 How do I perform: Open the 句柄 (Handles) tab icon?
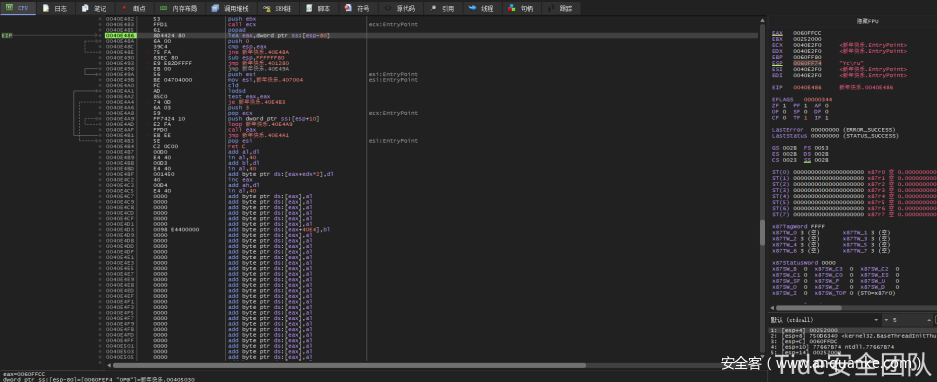point(512,8)
